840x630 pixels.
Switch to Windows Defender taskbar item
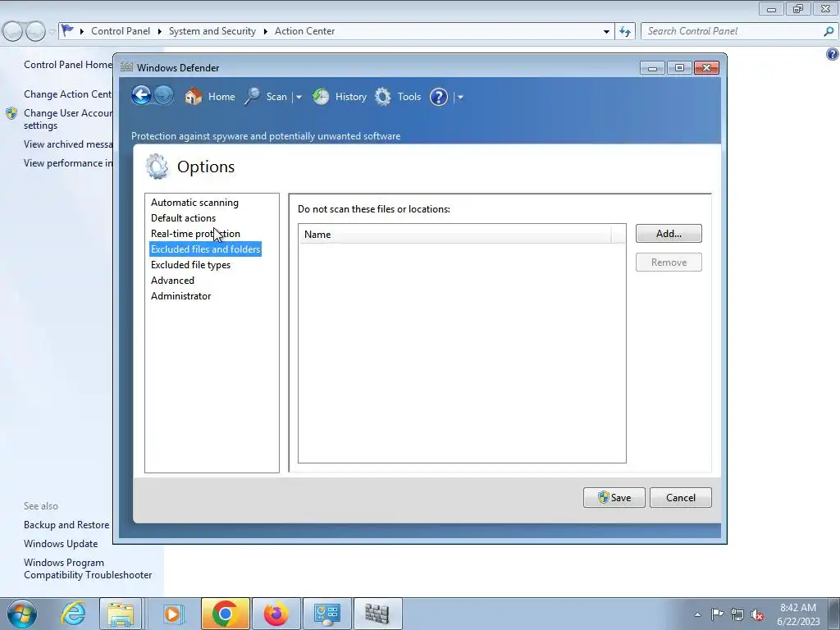pos(377,614)
